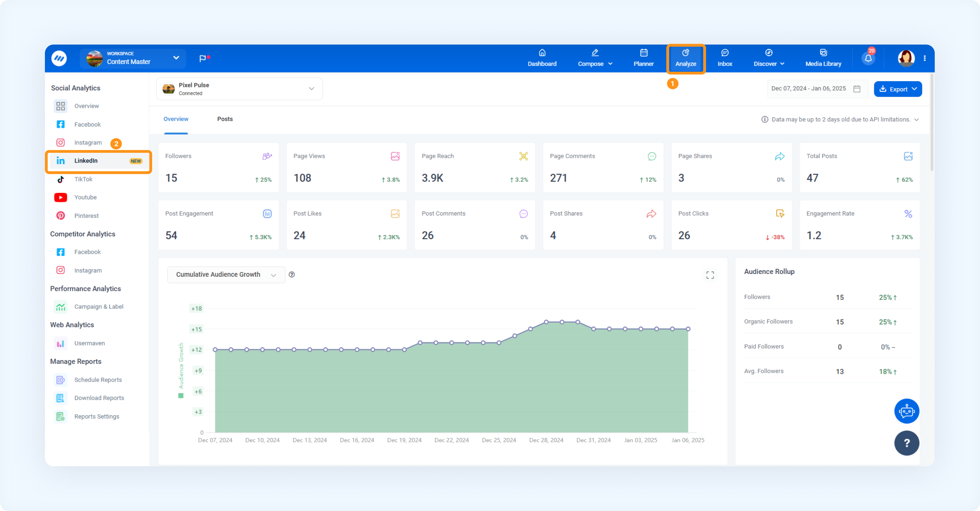Image resolution: width=980 pixels, height=511 pixels.
Task: Open the chatbot assistant icon
Action: click(907, 411)
